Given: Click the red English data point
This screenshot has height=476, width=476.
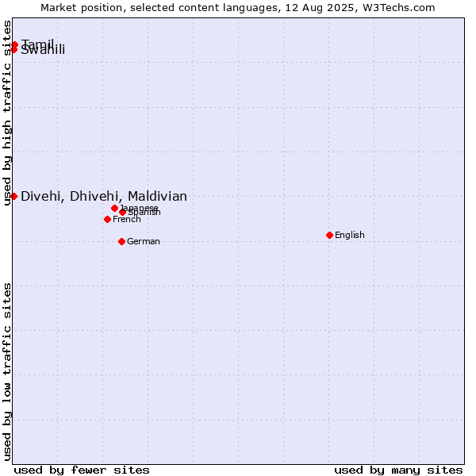Looking at the screenshot, I should pos(330,236).
